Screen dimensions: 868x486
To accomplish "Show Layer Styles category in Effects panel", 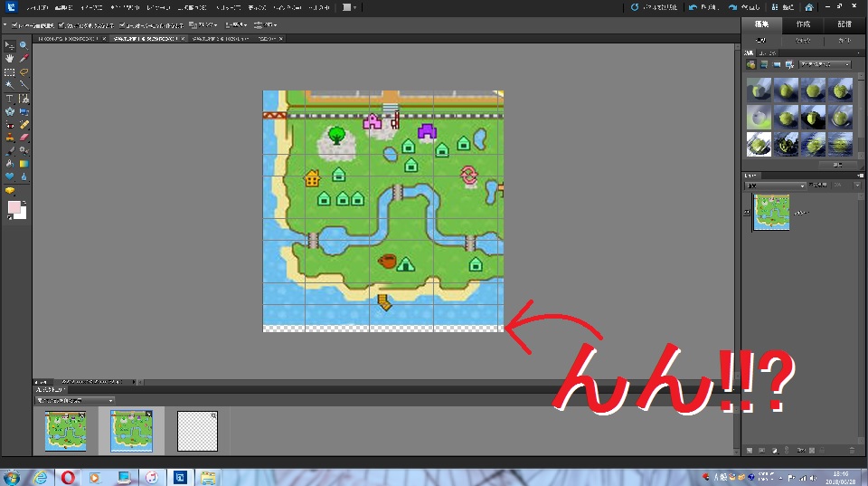I will 764,65.
